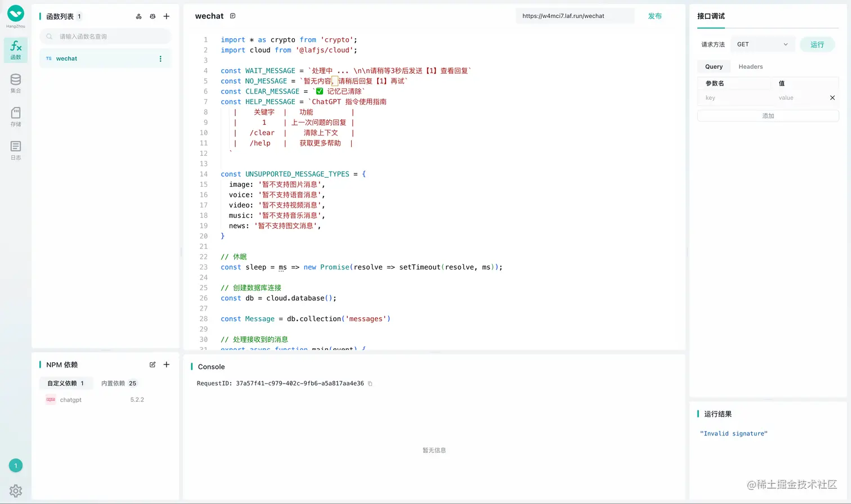
Task: Click the chatgpt package icon
Action: pyautogui.click(x=51, y=400)
